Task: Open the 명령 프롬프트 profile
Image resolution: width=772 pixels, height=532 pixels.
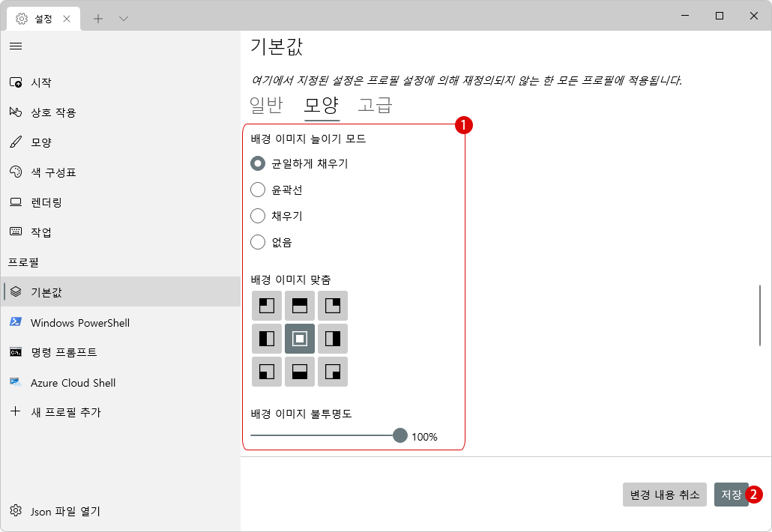Action: pyautogui.click(x=121, y=352)
